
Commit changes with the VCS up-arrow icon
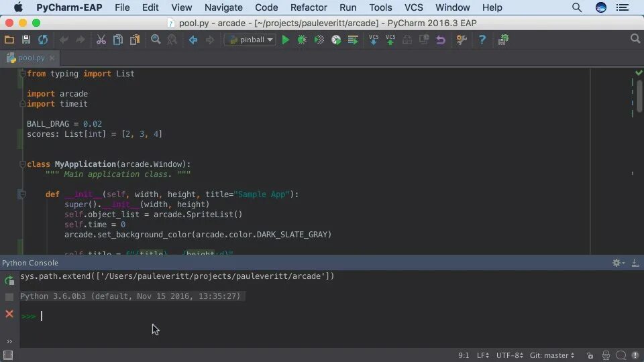[390, 40]
